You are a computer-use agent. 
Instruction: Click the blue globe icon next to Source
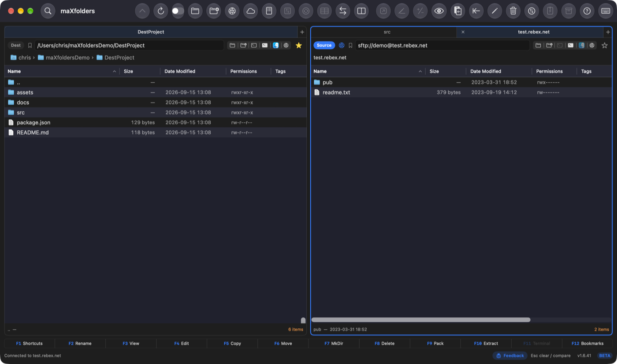[342, 45]
